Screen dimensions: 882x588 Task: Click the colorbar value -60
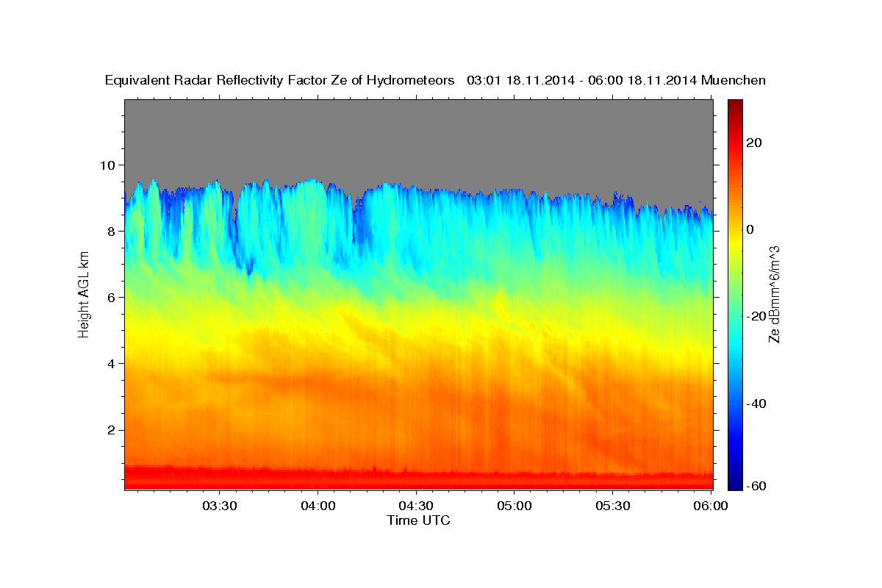(x=756, y=485)
